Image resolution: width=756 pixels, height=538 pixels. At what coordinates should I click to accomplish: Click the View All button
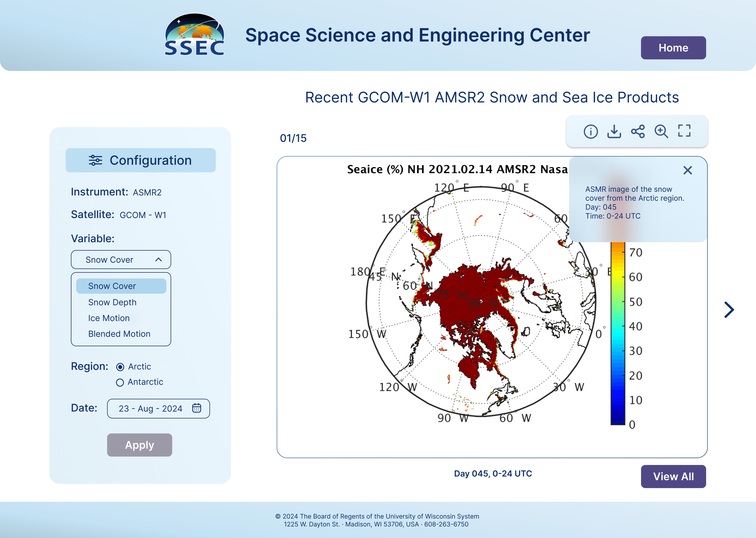[673, 476]
